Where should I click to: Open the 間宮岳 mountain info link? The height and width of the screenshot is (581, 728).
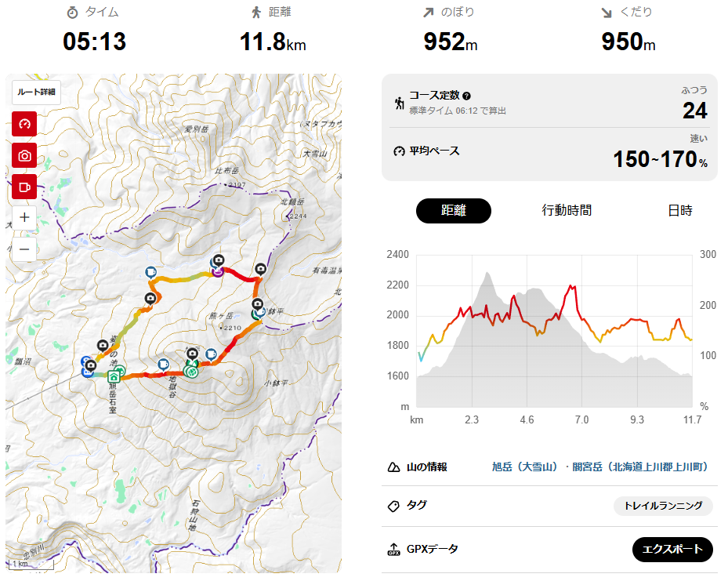pyautogui.click(x=639, y=467)
